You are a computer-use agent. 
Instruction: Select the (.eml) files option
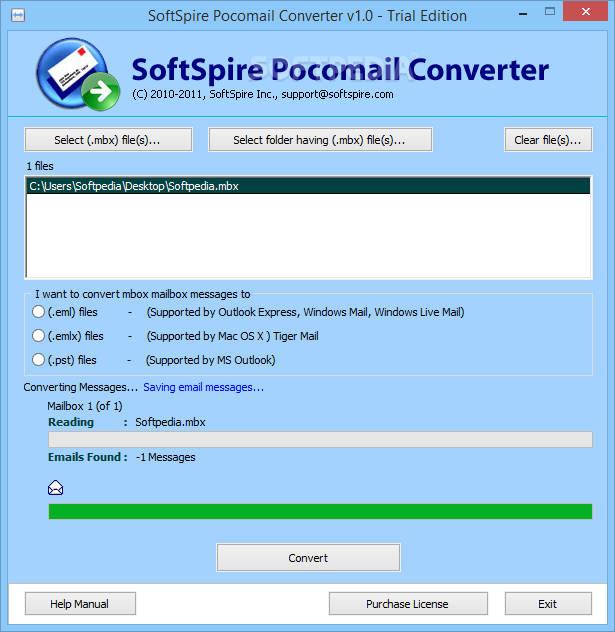pos(38,312)
